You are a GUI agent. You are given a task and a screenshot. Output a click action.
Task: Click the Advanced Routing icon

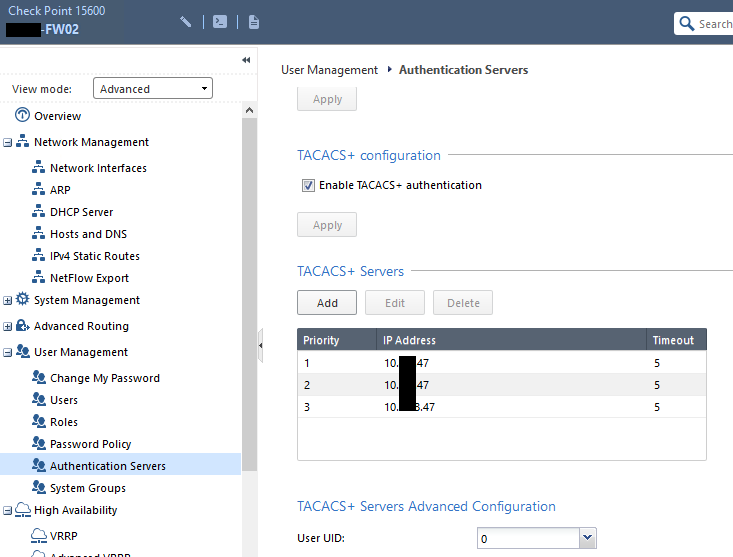22,325
